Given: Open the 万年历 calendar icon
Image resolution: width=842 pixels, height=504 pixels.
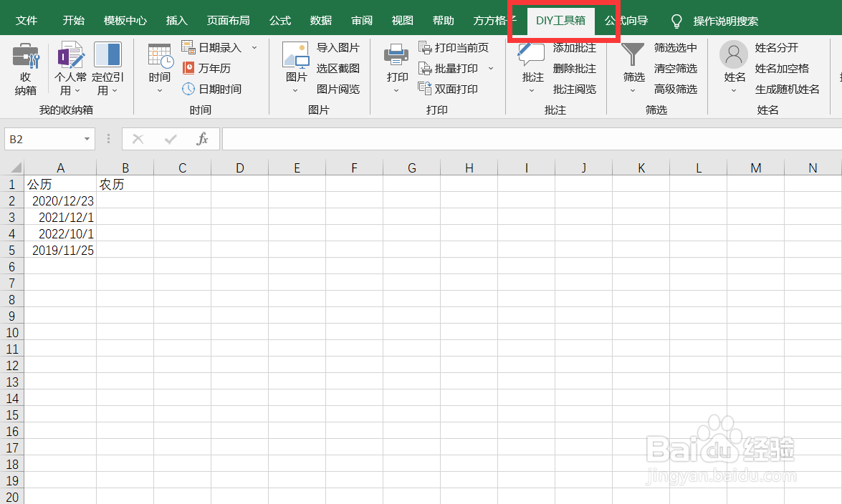Looking at the screenshot, I should tap(188, 68).
